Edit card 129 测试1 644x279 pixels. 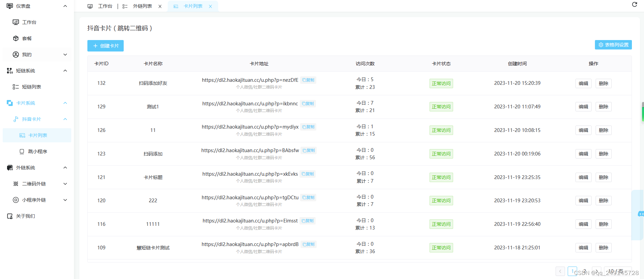(x=583, y=107)
